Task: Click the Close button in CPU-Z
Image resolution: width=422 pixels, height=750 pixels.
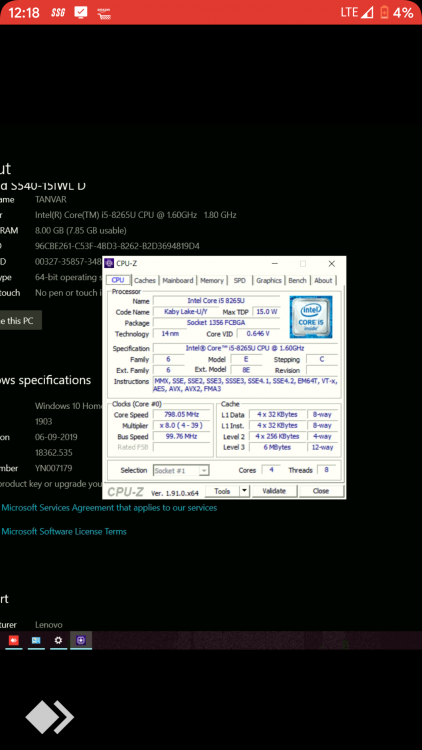Action: click(x=321, y=491)
